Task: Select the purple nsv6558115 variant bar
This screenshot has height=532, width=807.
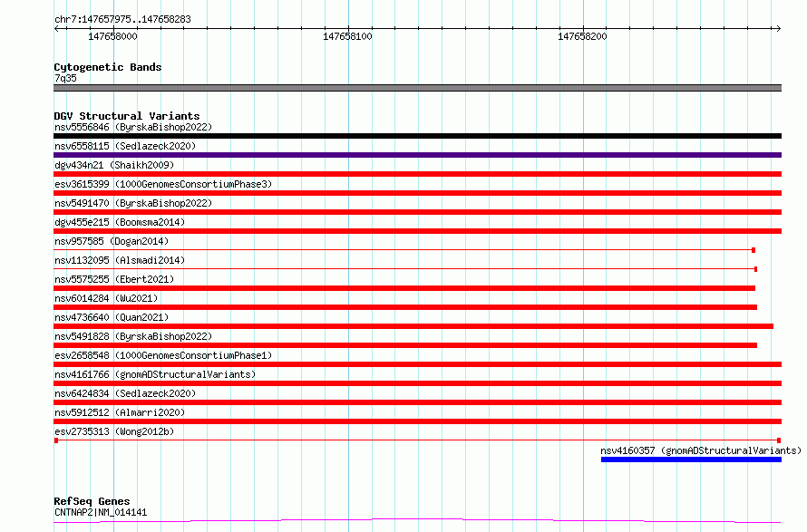Action: point(417,155)
